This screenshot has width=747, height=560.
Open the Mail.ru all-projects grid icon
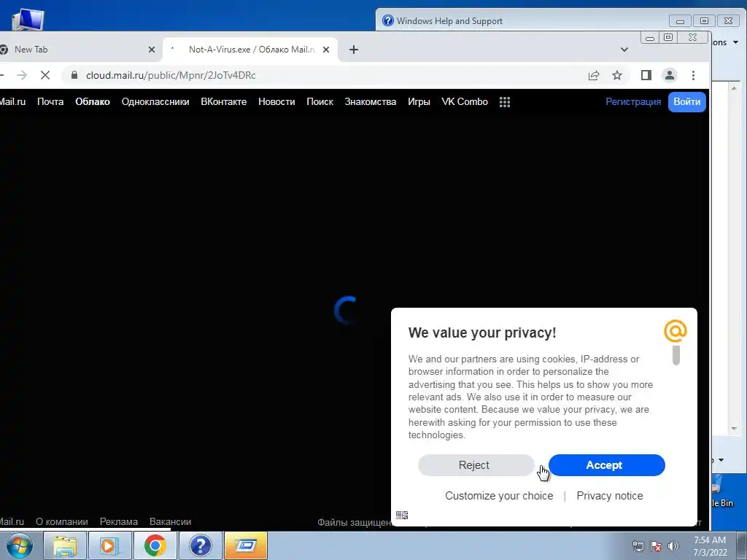(505, 102)
